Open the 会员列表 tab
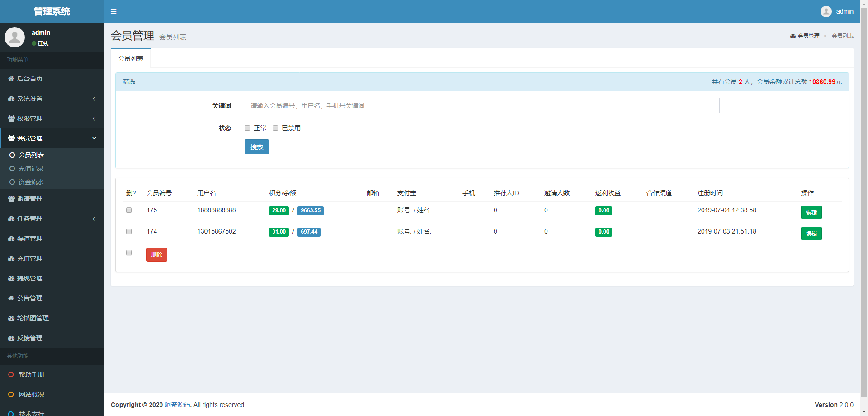The width and height of the screenshot is (868, 416). [x=131, y=59]
